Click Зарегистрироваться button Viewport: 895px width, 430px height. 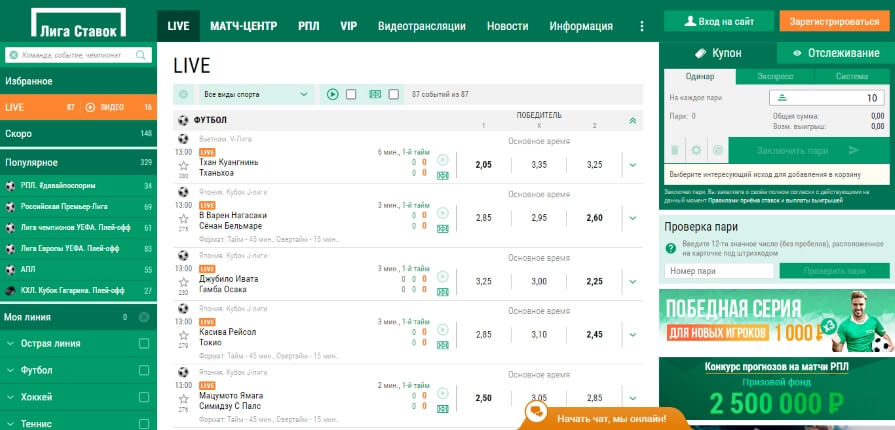point(834,22)
